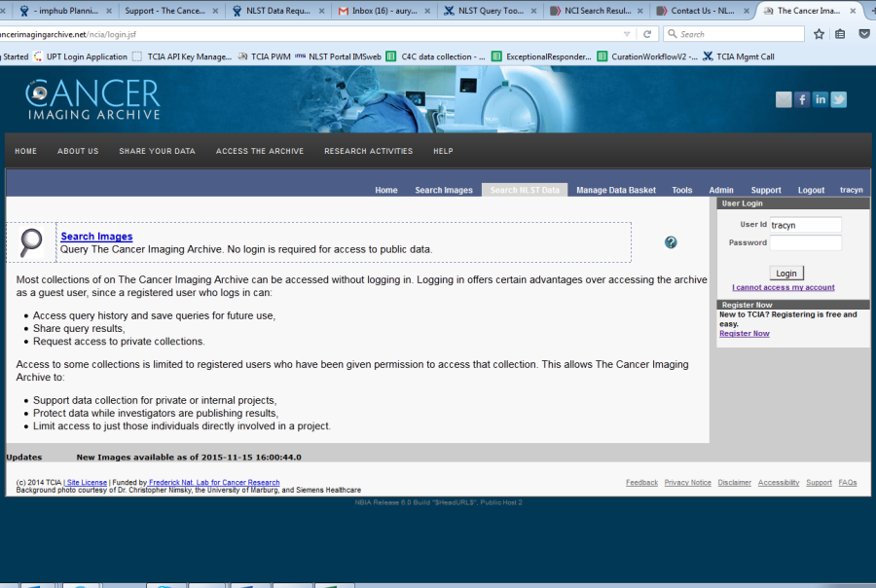
Task: Close the 'The Cancer Ima...' active tab
Action: pyautogui.click(x=853, y=11)
